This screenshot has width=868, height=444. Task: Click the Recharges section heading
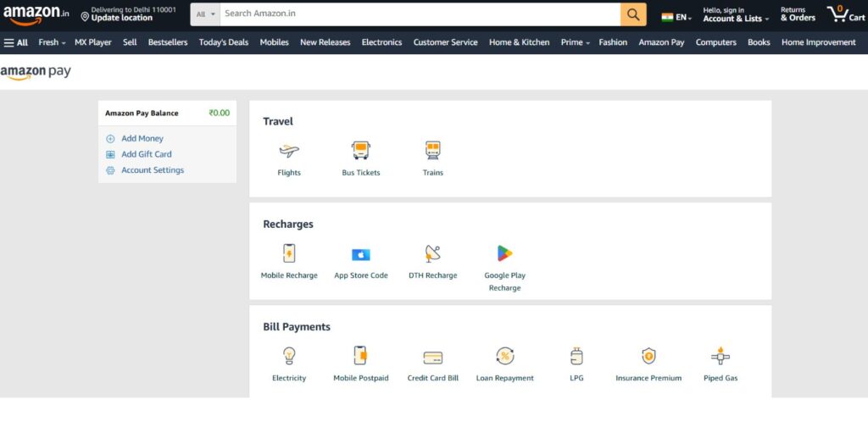coord(288,225)
